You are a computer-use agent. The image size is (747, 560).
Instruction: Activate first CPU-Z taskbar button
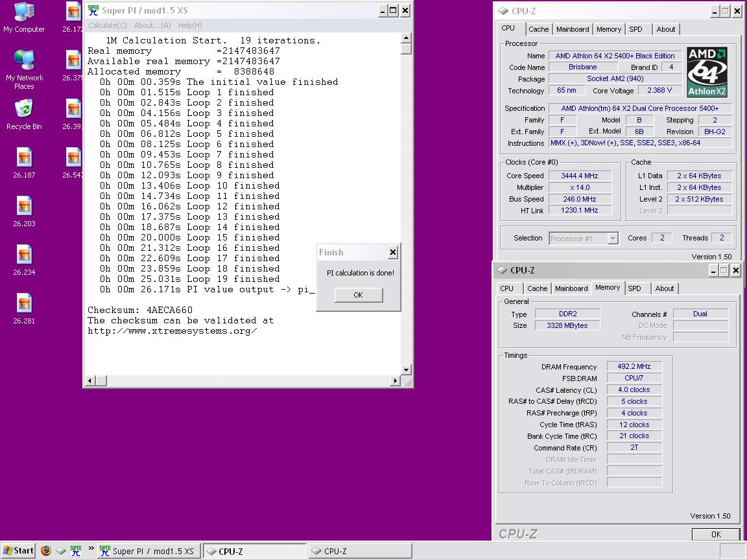254,552
